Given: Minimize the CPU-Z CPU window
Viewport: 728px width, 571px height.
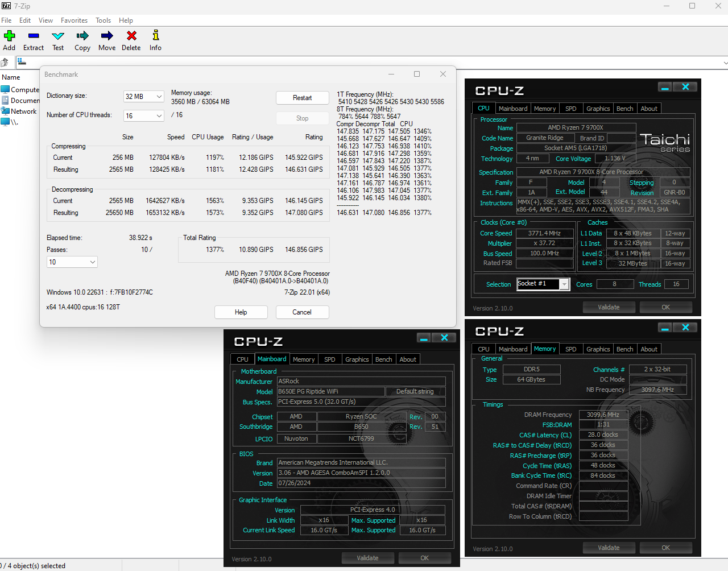Looking at the screenshot, I should pos(665,87).
